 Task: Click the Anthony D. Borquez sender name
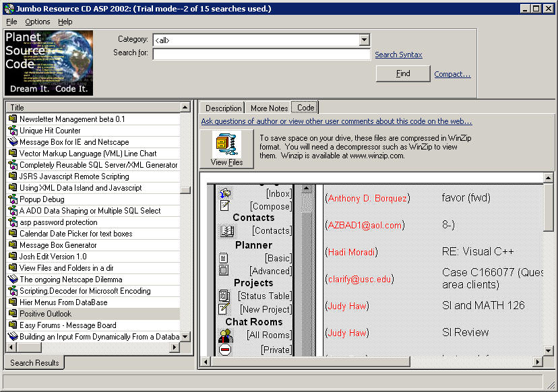coord(367,198)
